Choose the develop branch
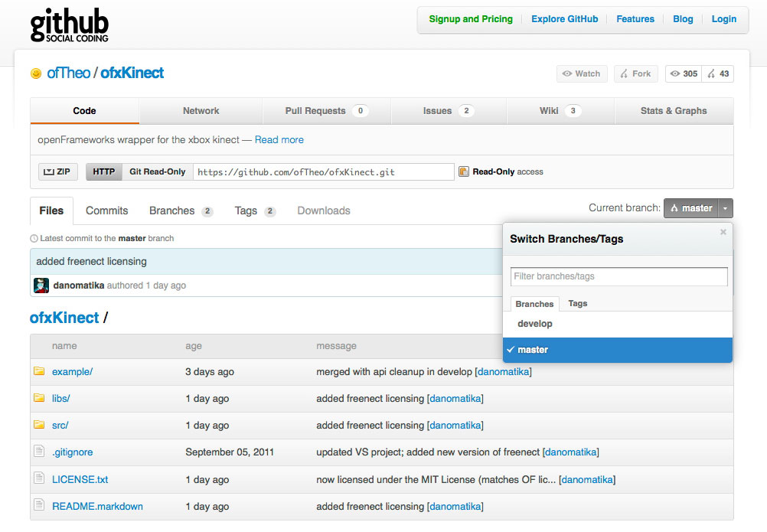The width and height of the screenshot is (767, 532). point(617,324)
